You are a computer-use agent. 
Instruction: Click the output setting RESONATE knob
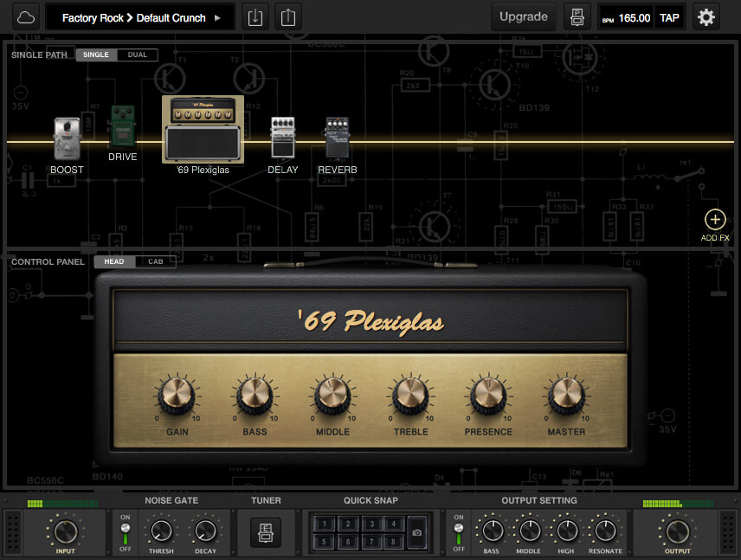[604, 531]
